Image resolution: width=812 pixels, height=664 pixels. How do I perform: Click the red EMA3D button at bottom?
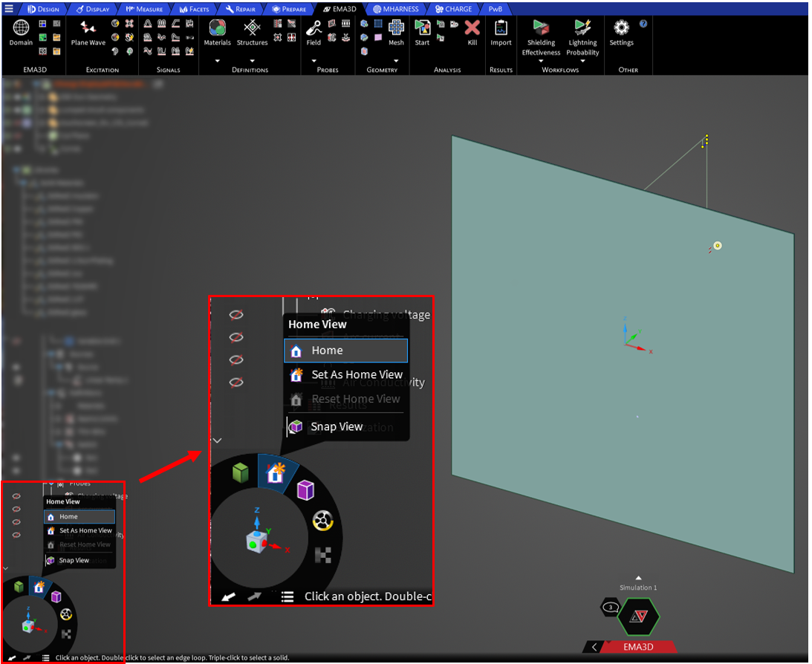(637, 647)
